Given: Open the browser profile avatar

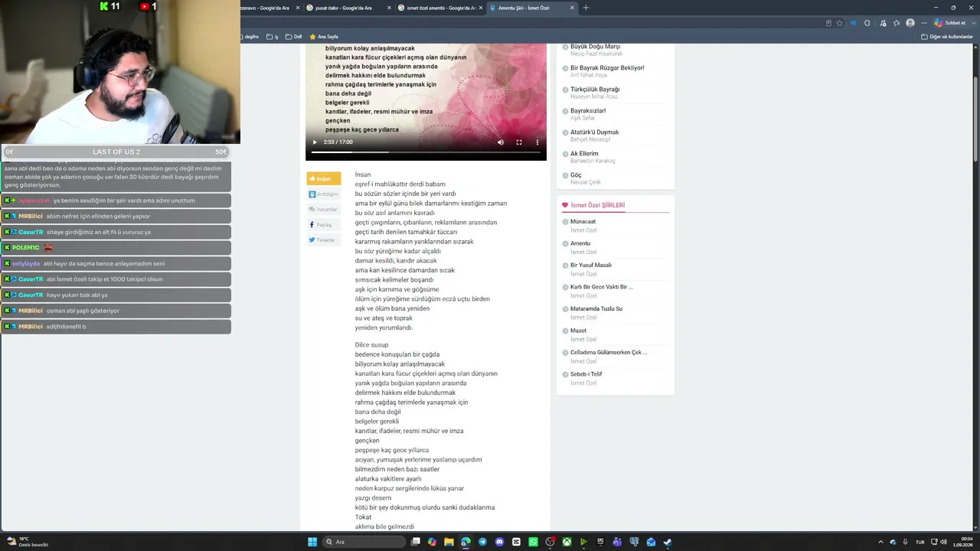Looking at the screenshot, I should point(910,23).
